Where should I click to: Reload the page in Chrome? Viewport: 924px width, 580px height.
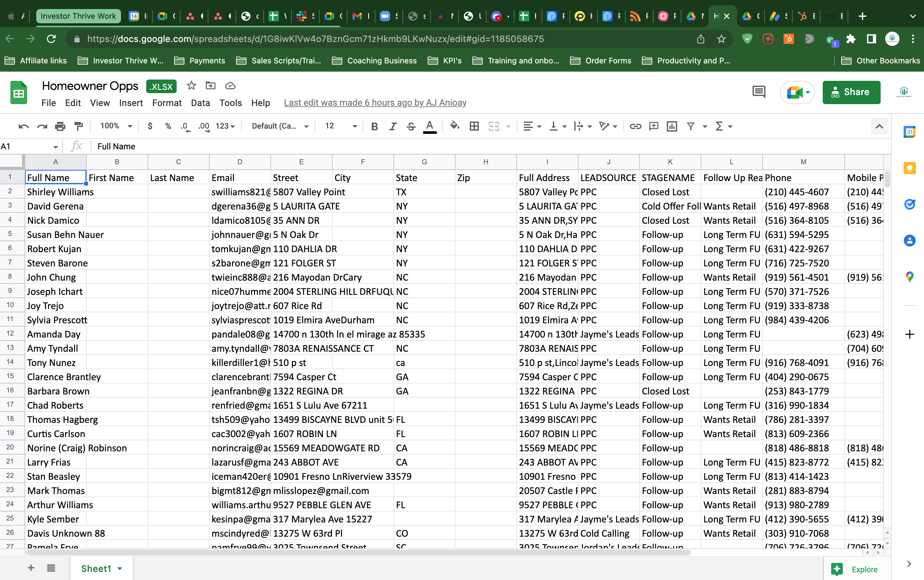click(51, 39)
